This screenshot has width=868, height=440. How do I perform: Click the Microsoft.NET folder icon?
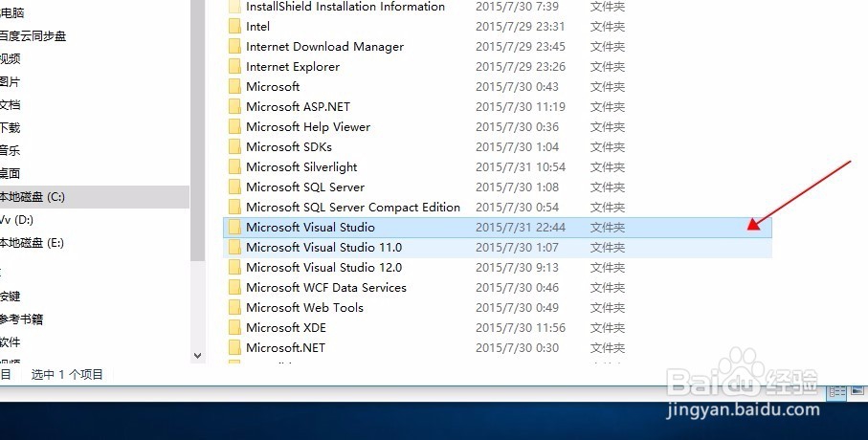pyautogui.click(x=234, y=347)
